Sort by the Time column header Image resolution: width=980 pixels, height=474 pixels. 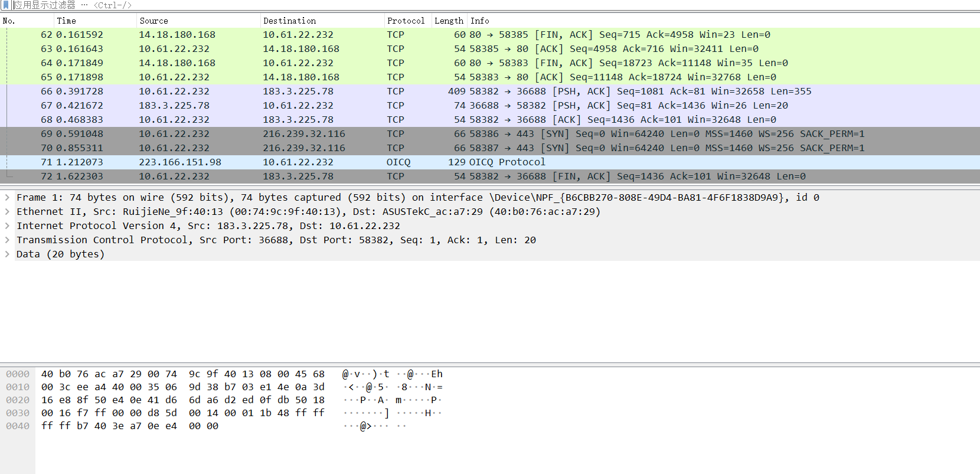tap(96, 21)
